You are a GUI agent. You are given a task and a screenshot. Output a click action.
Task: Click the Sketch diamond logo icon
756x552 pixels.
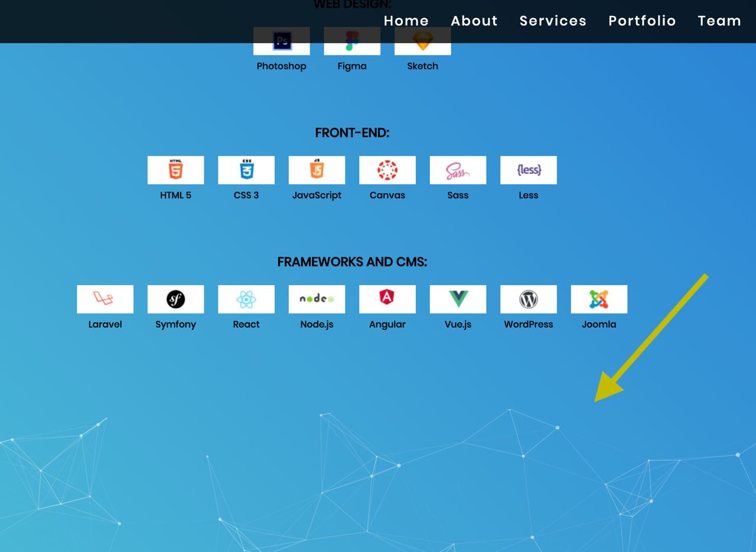point(423,41)
